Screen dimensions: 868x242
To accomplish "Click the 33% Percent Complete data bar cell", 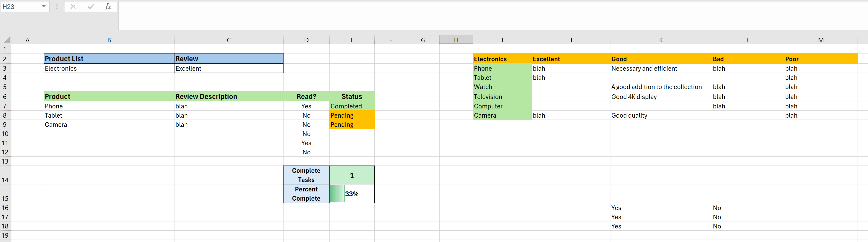I will click(351, 194).
